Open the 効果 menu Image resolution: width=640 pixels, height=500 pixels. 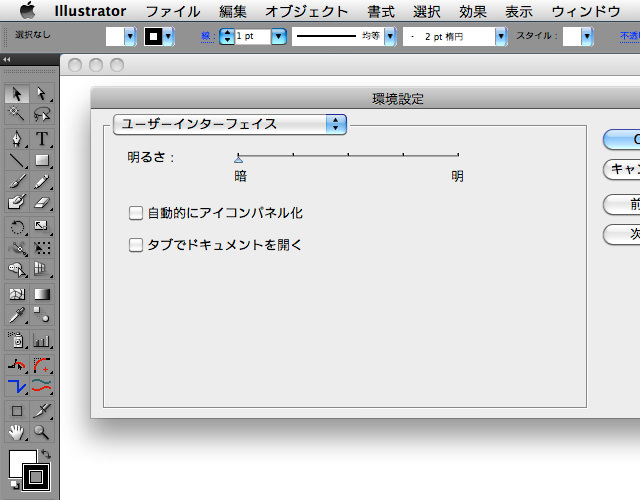click(473, 11)
